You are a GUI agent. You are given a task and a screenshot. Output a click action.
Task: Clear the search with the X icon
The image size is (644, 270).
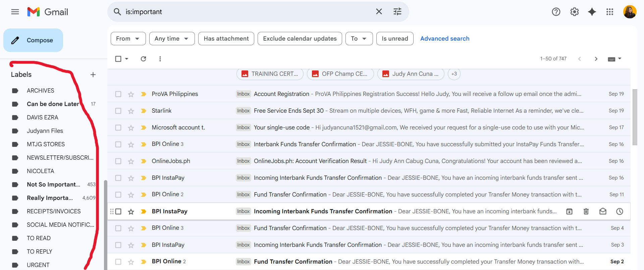click(x=379, y=12)
